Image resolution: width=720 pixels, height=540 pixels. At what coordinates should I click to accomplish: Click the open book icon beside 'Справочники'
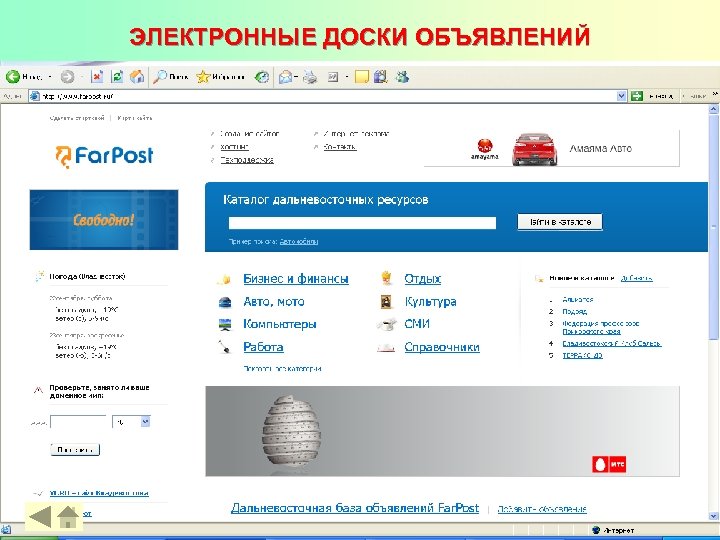(386, 348)
